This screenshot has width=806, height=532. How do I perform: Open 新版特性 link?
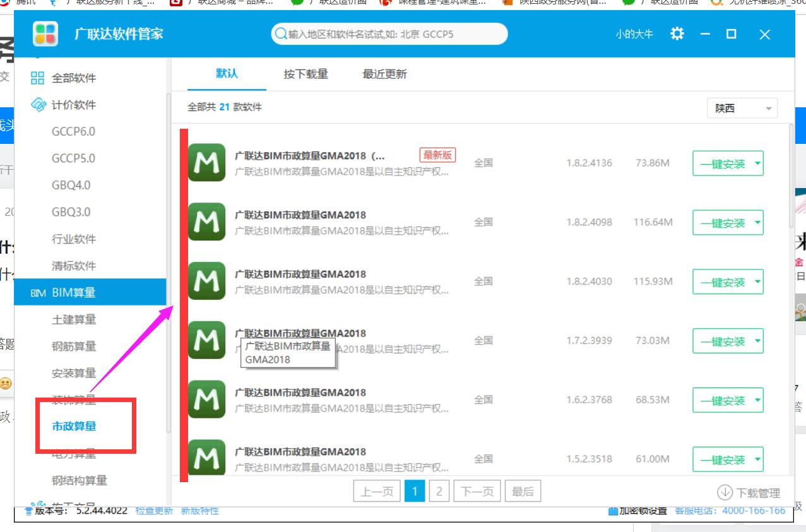coord(200,511)
